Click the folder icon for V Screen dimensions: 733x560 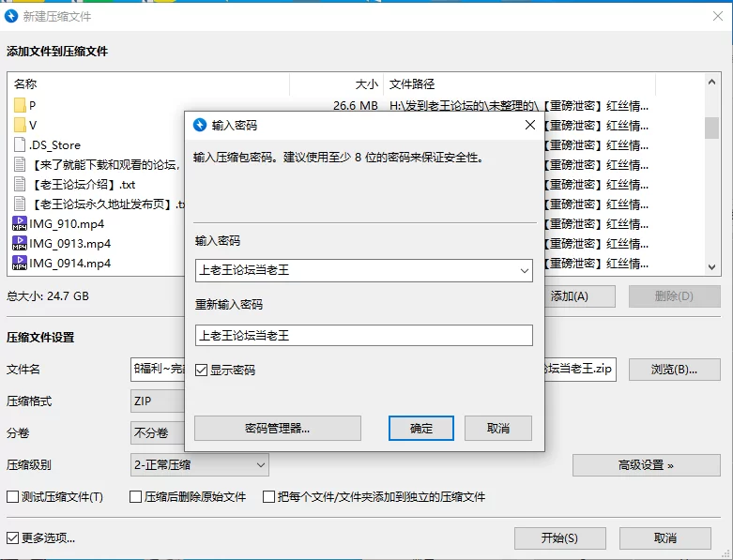click(x=20, y=125)
